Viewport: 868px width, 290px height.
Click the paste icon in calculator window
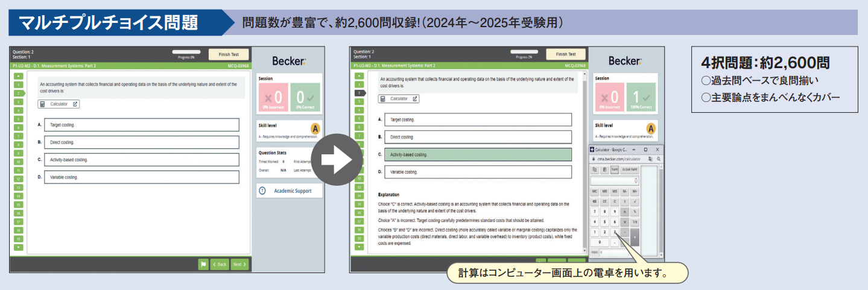604,169
